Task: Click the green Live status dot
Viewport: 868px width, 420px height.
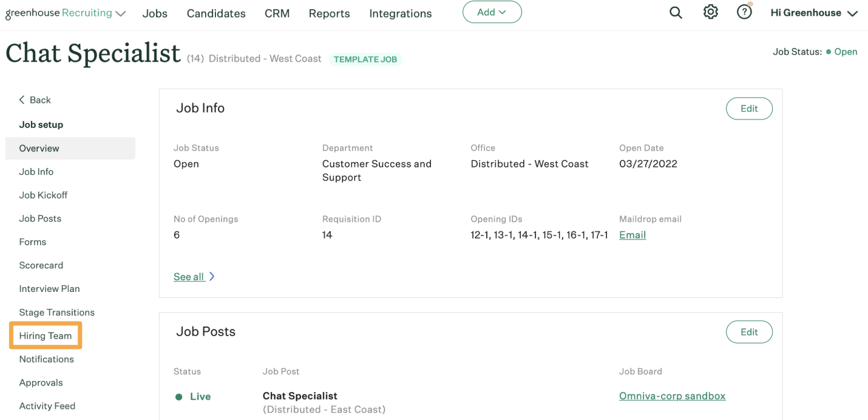Action: tap(179, 397)
